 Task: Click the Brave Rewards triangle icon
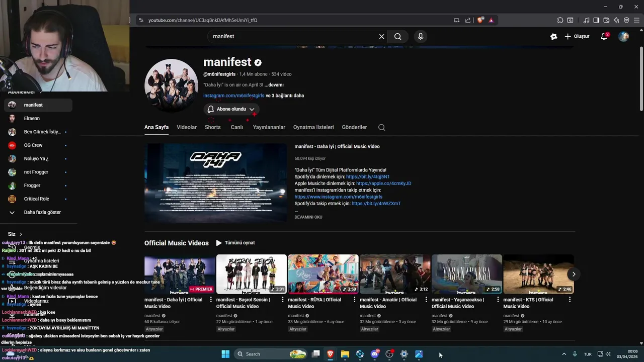point(491,20)
